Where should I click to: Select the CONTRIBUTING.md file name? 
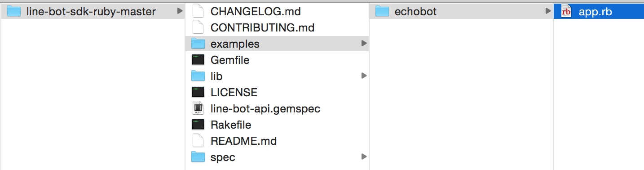pos(262,27)
